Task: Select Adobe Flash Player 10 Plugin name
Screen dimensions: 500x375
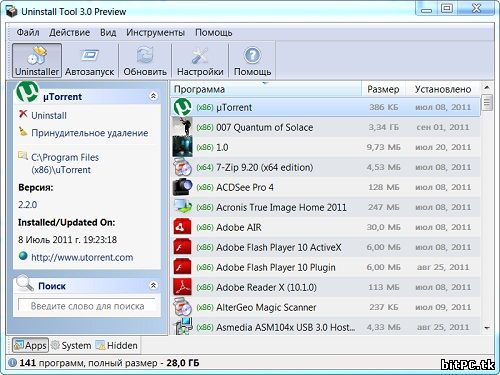Action: 276,267
